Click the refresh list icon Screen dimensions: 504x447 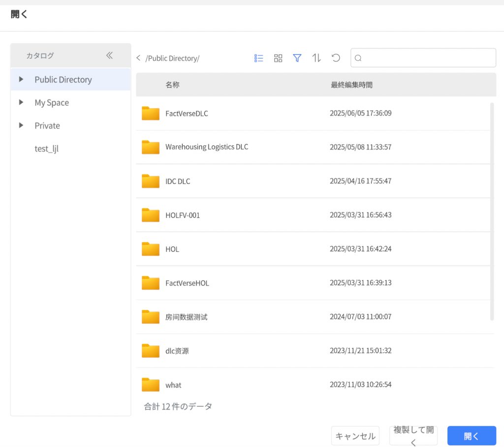[x=336, y=58]
